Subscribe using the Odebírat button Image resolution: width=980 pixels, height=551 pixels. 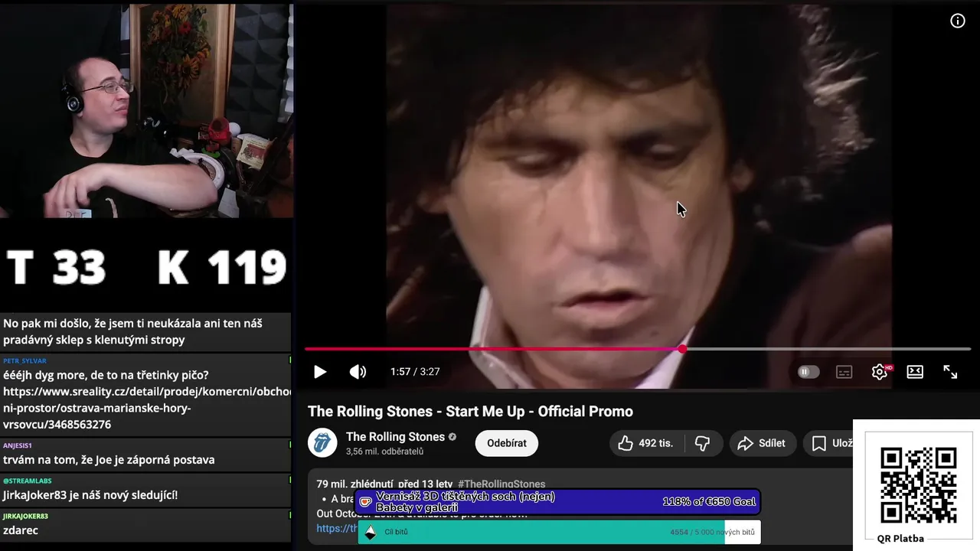click(x=507, y=443)
